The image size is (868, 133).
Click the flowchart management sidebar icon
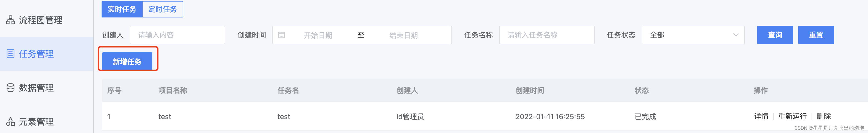(11, 20)
